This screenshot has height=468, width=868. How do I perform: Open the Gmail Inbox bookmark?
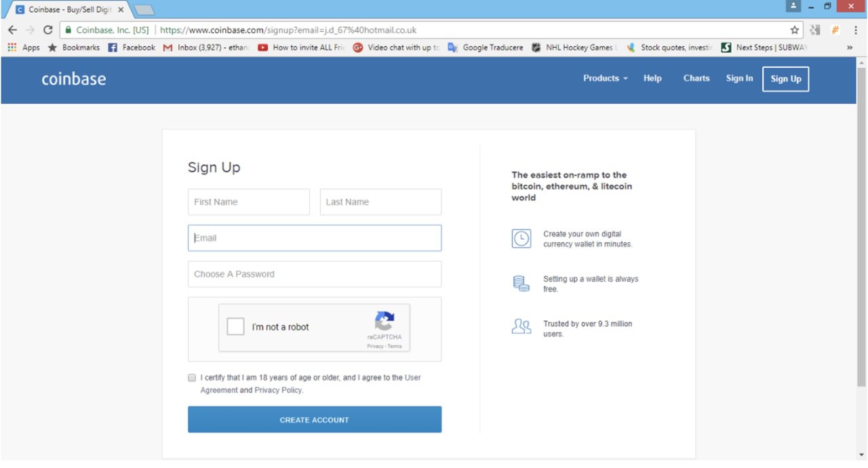tap(206, 47)
